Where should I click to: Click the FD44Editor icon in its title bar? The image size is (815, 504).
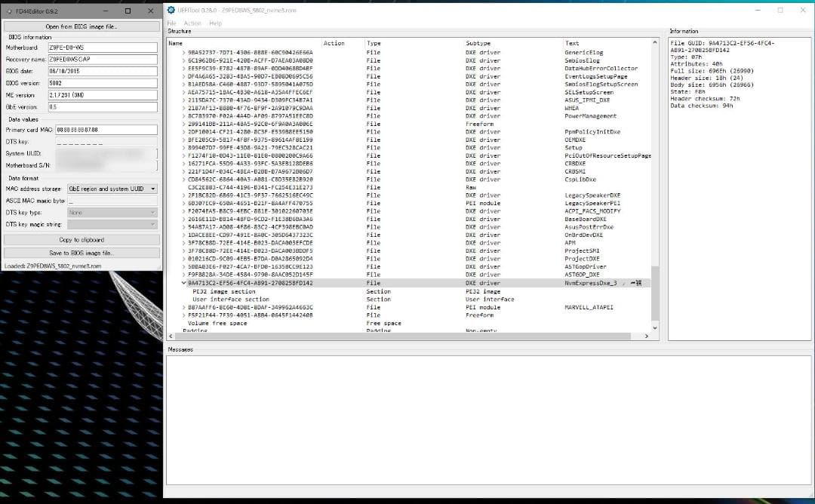click(8, 11)
